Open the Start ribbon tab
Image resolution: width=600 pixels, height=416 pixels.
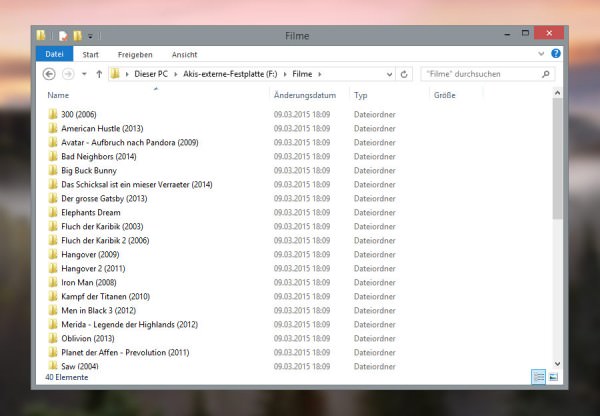91,54
